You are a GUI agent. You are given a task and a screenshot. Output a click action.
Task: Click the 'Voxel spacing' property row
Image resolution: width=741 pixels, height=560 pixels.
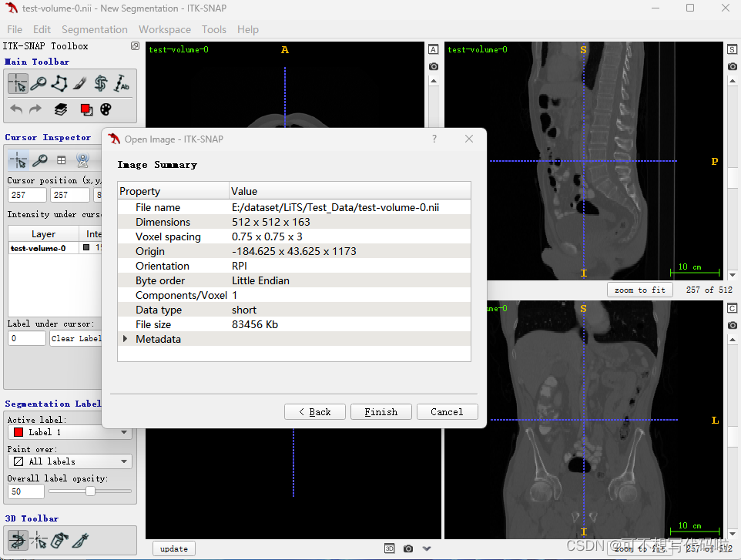[294, 236]
